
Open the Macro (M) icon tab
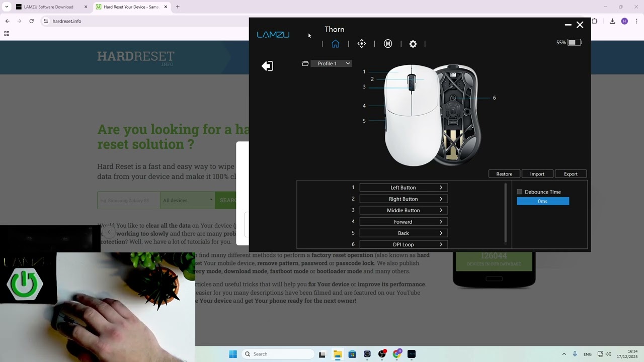388,44
